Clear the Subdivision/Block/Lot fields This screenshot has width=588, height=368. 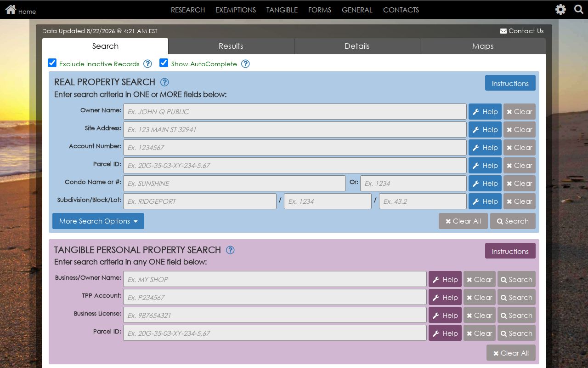point(520,201)
